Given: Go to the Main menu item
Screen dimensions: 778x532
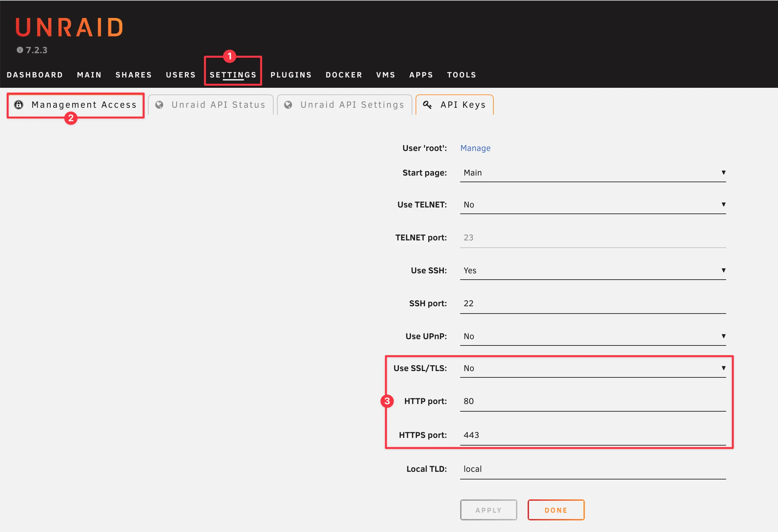Looking at the screenshot, I should (89, 75).
